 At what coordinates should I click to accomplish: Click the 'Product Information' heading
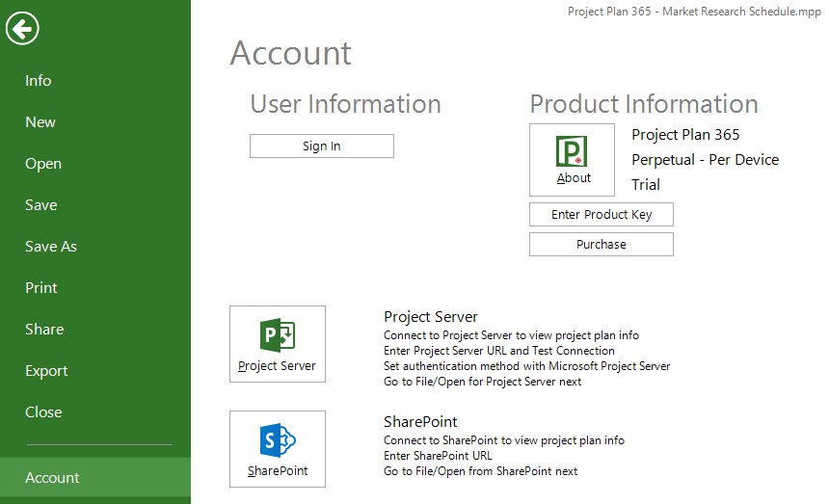coord(644,104)
